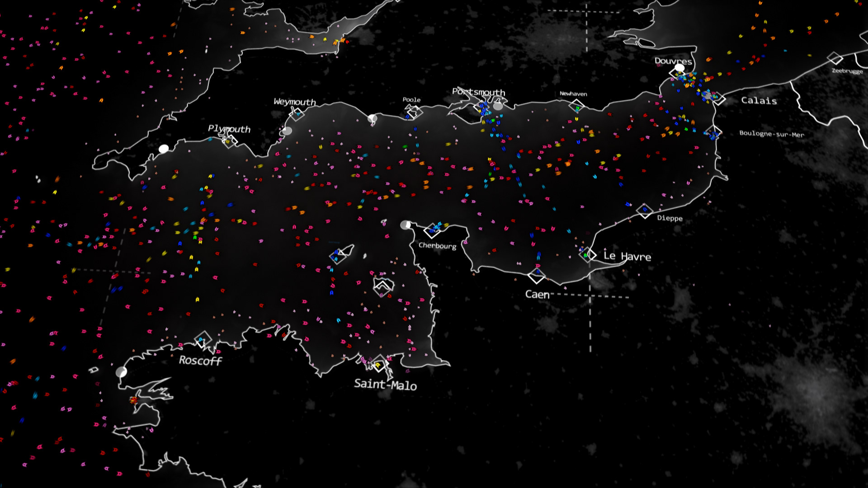Screen dimensions: 868x488
Task: Click the Douvres city label
Action: [x=673, y=61]
